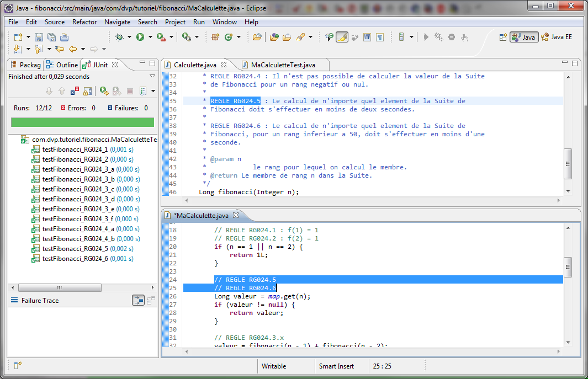
Task: Click the green Run button in toolbar
Action: [x=140, y=37]
